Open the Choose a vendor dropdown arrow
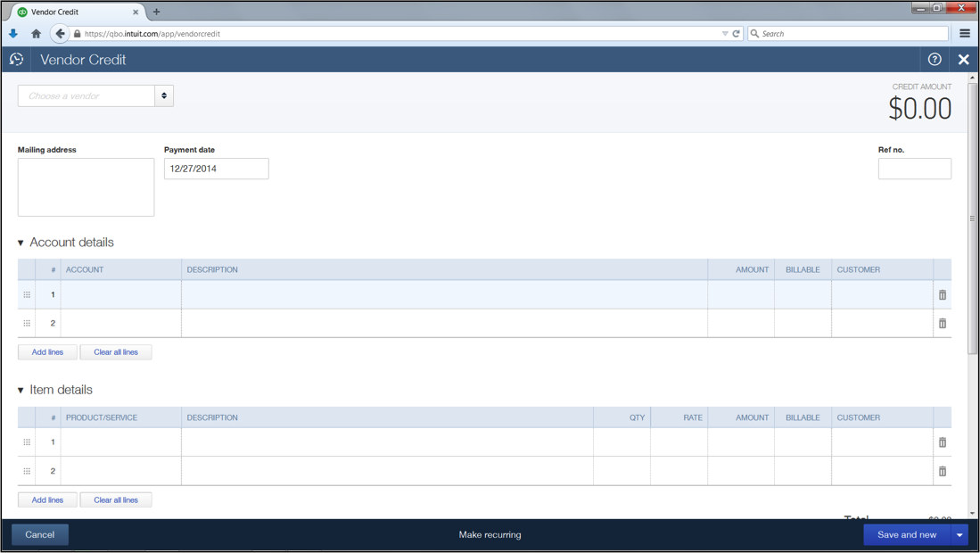The width and height of the screenshot is (980, 553). point(164,95)
